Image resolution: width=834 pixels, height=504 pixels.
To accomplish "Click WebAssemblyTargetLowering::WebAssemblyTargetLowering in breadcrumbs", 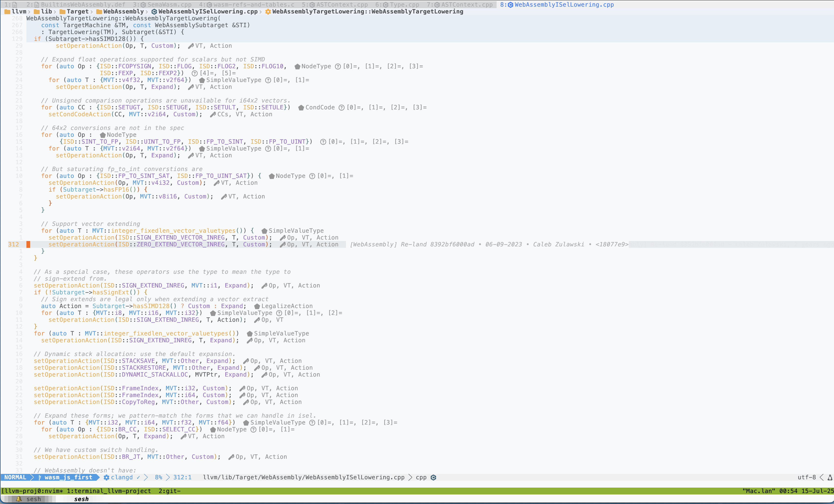I will pos(368,11).
